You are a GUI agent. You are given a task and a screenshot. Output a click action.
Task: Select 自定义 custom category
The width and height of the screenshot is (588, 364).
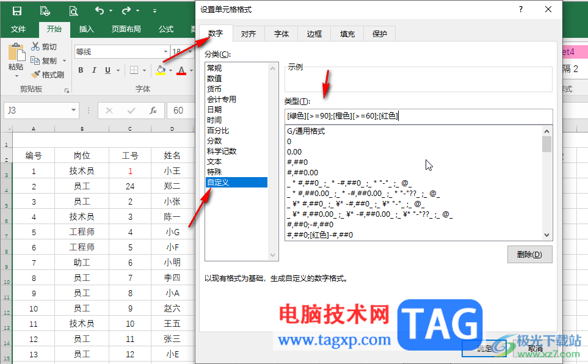click(x=237, y=183)
